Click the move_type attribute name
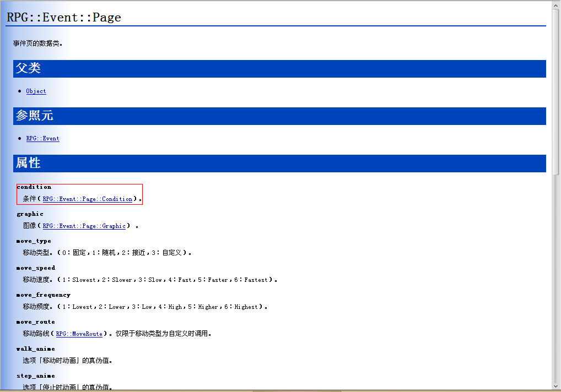This screenshot has width=561, height=392. click(34, 241)
